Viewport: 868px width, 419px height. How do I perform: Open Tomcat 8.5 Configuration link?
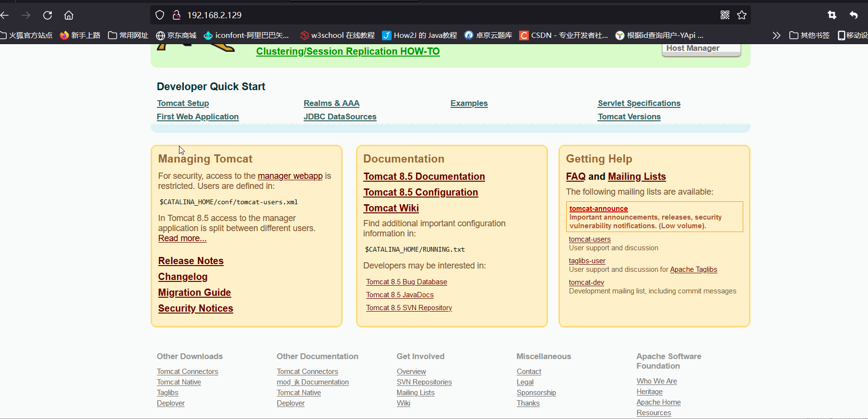coord(421,192)
